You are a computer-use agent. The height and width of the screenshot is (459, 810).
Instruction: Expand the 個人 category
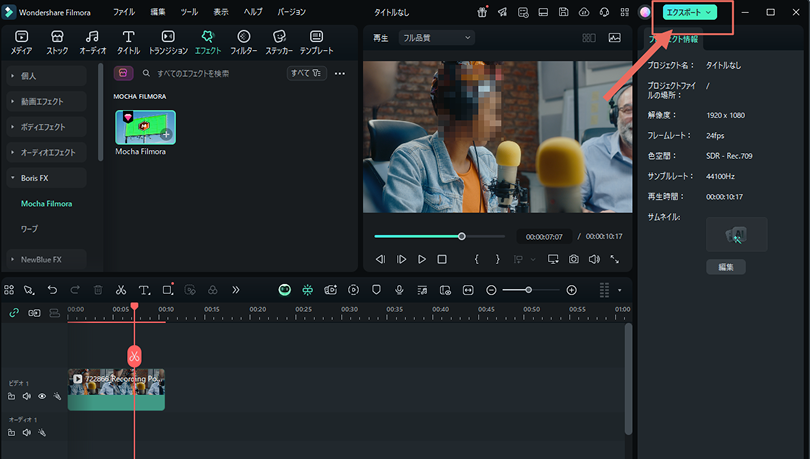[46, 76]
